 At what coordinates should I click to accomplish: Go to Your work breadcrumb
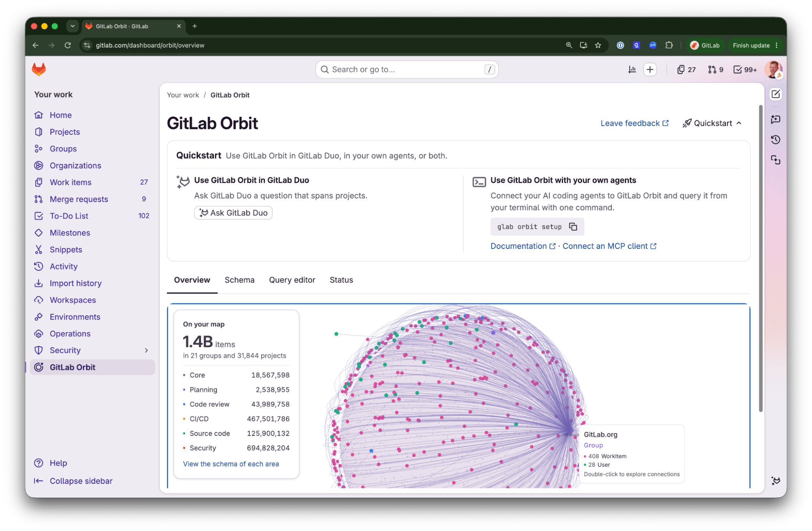pyautogui.click(x=183, y=95)
